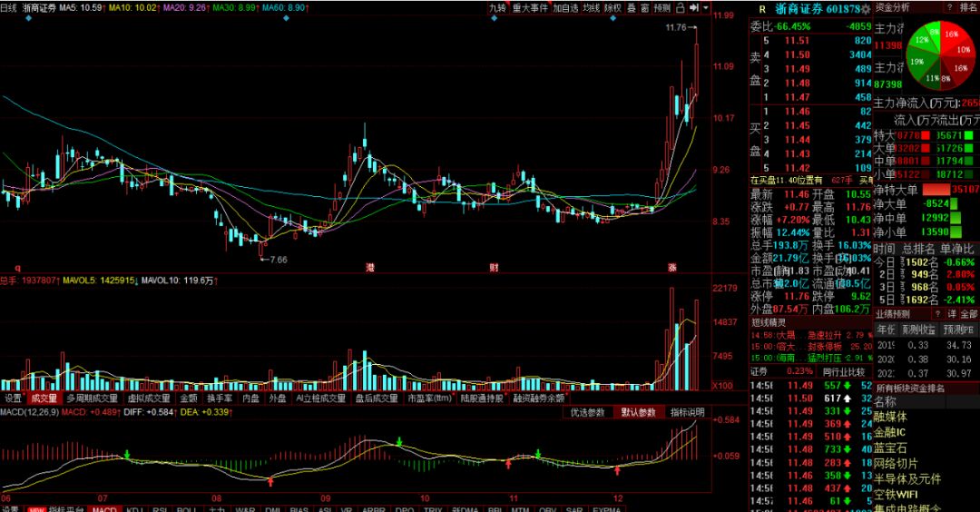The height and width of the screenshot is (512, 980).
Task: Open 重大事件 major events
Action: click(x=530, y=8)
